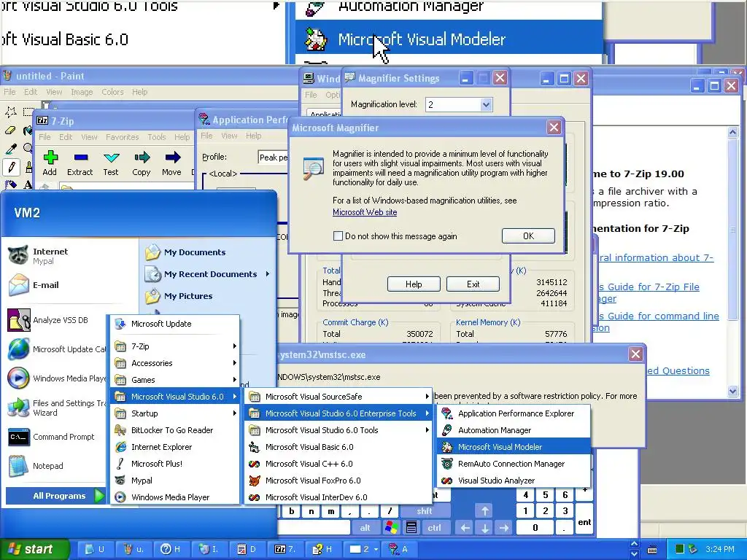Click the Move icon in 7-Zip toolbar
Image resolution: width=747 pixels, height=560 pixels.
pyautogui.click(x=171, y=163)
